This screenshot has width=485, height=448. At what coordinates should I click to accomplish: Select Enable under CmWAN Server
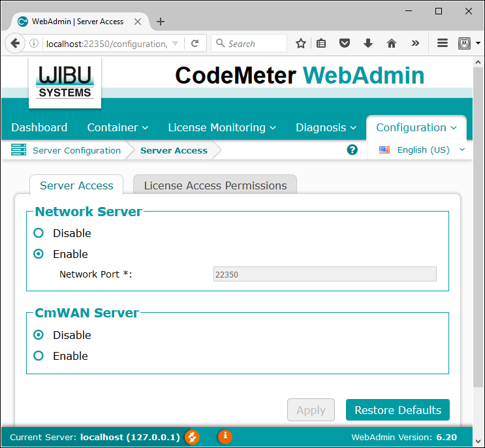point(39,356)
